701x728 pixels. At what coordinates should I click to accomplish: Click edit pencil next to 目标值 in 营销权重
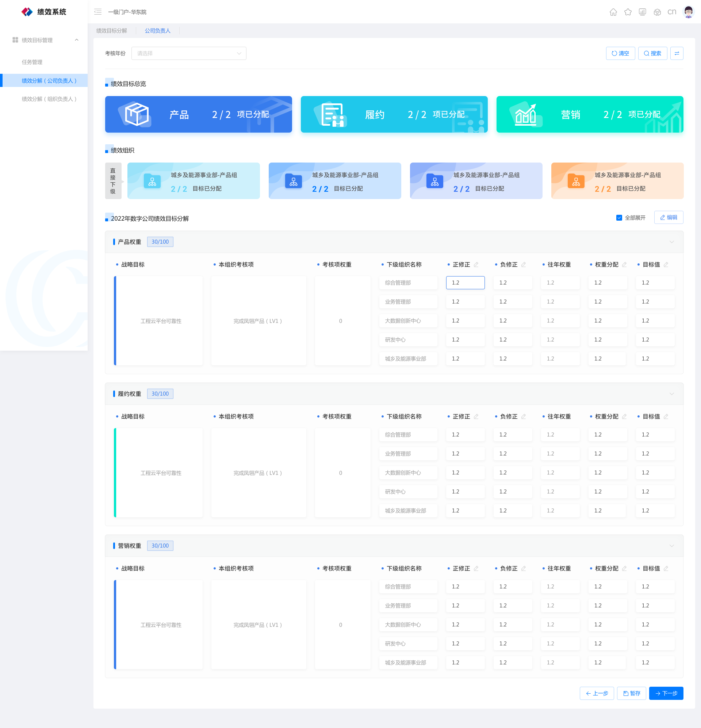pyautogui.click(x=666, y=568)
